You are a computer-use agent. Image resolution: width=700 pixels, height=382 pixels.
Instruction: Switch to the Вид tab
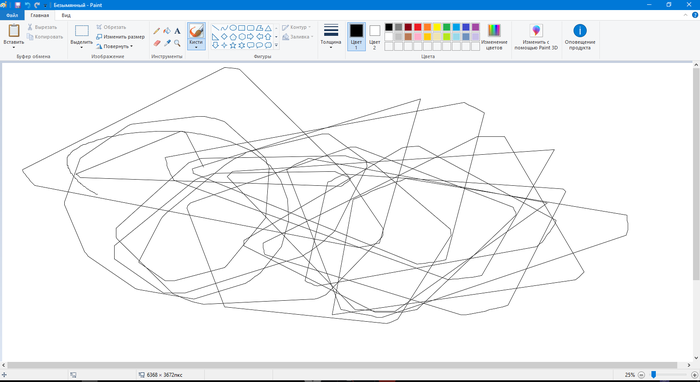click(x=66, y=15)
